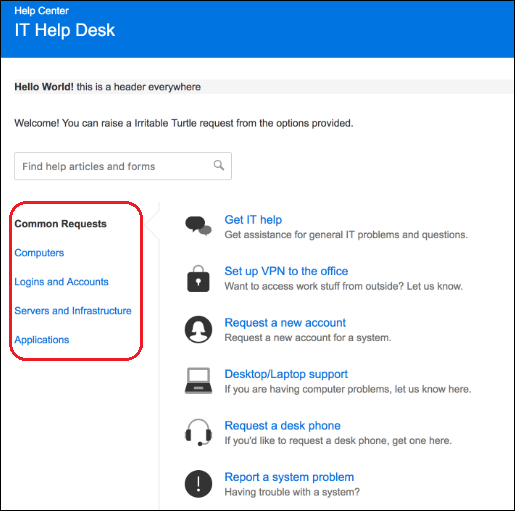
Task: Open Report a system problem link
Action: (289, 477)
